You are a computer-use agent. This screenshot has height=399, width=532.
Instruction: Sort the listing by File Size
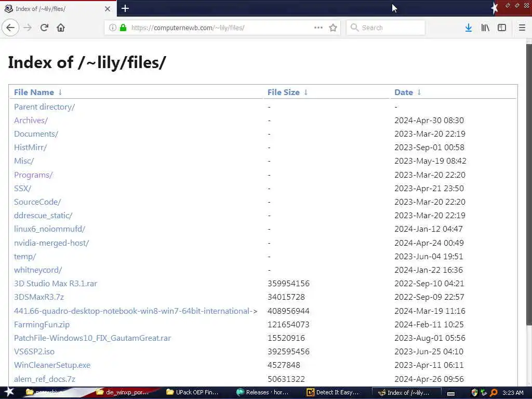[x=284, y=92]
